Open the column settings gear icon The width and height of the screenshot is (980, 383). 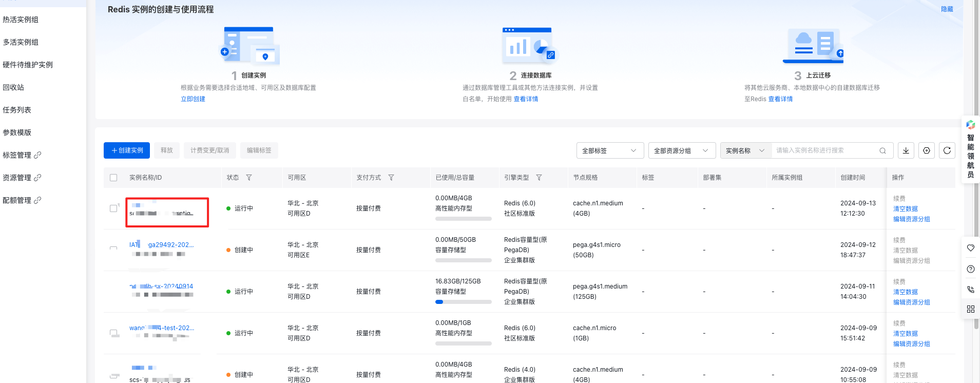(x=927, y=150)
